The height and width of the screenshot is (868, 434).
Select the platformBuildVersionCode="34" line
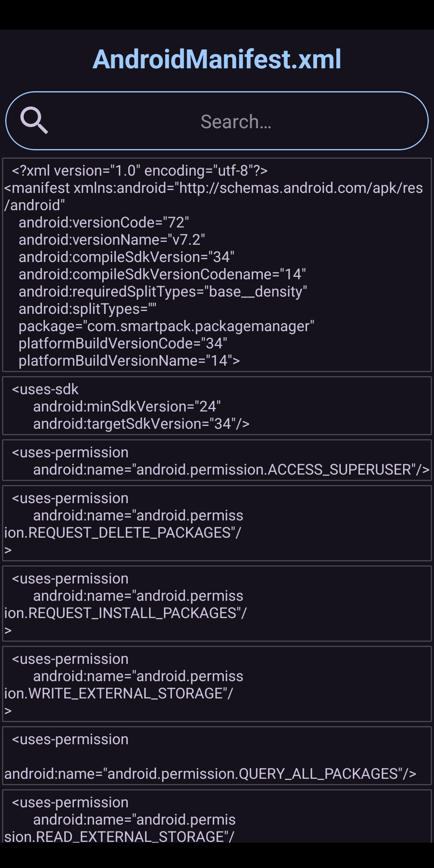coord(123,344)
